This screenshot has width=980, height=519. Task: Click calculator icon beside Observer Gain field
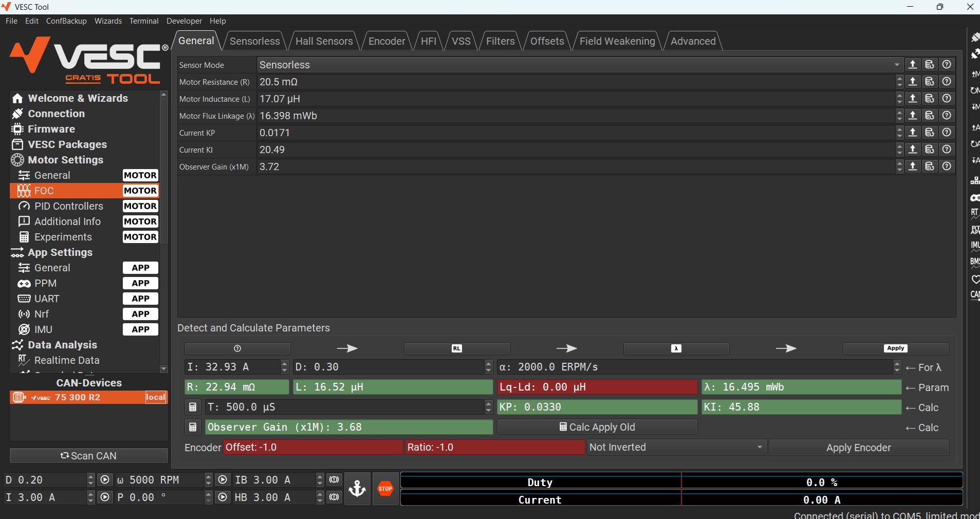coord(193,428)
